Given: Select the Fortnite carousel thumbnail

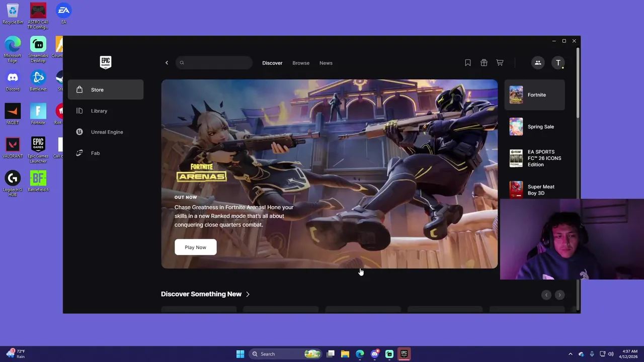Looking at the screenshot, I should (x=516, y=95).
